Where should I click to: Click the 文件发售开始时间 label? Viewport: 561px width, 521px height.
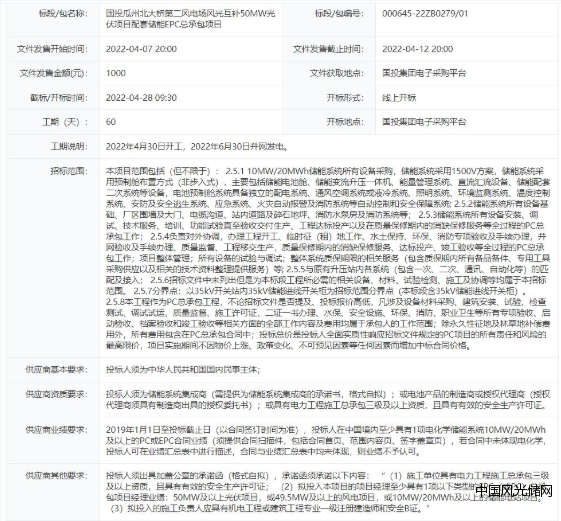click(x=52, y=49)
